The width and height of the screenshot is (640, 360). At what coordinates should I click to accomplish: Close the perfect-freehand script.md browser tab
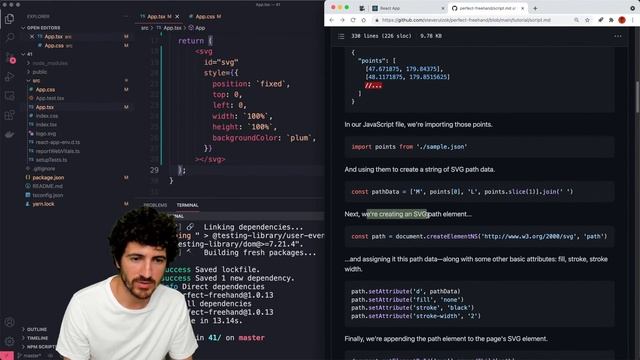pyautogui.click(x=522, y=8)
